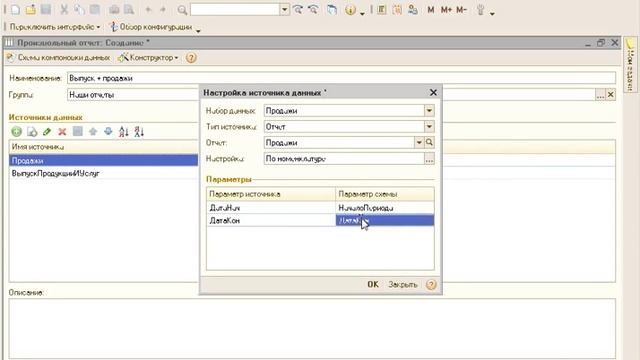Screen dimensions: 640x360
Task: Open the toolbar search field dropdown arrow
Action: point(284,9)
